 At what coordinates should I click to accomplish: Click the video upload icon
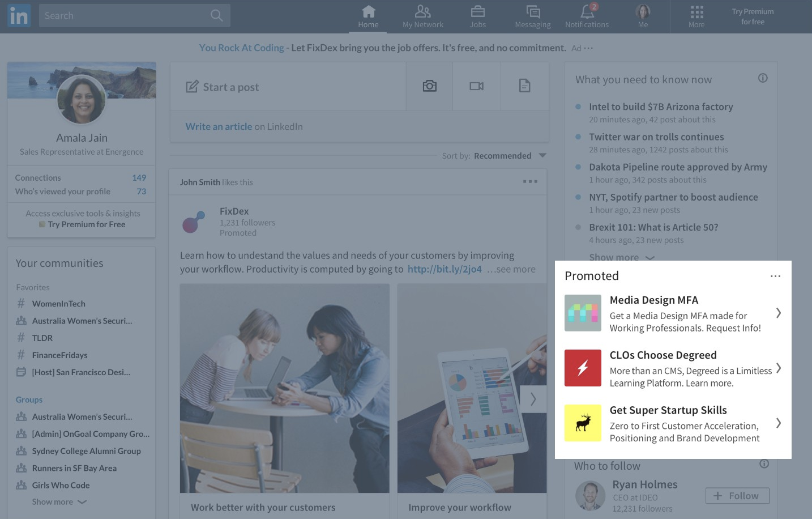click(477, 86)
